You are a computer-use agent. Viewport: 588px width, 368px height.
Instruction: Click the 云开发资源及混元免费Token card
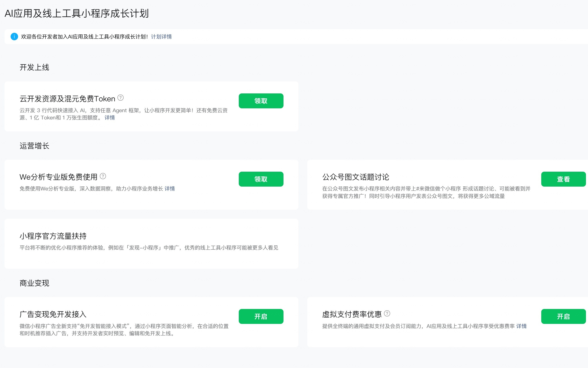tap(151, 106)
